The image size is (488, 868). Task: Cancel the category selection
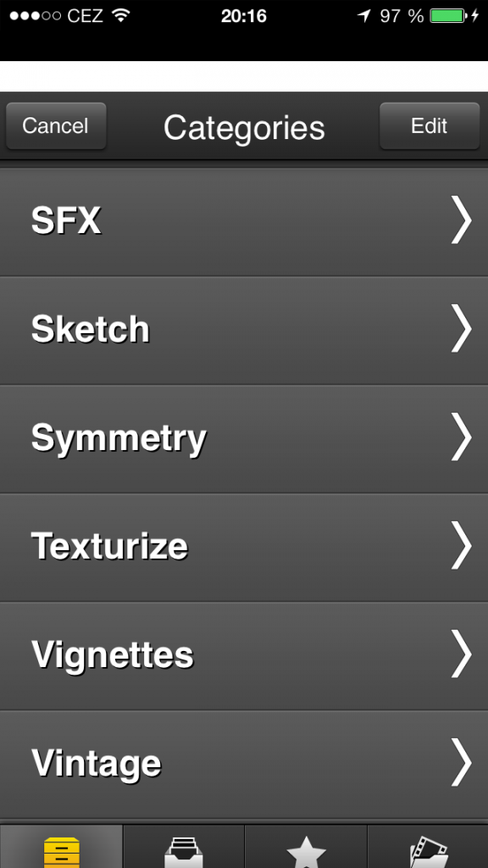56,125
